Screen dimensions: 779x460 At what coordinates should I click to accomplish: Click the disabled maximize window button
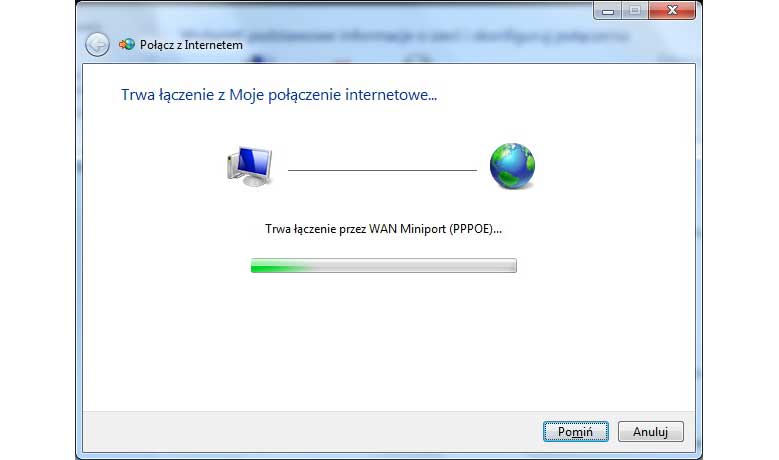[x=634, y=10]
